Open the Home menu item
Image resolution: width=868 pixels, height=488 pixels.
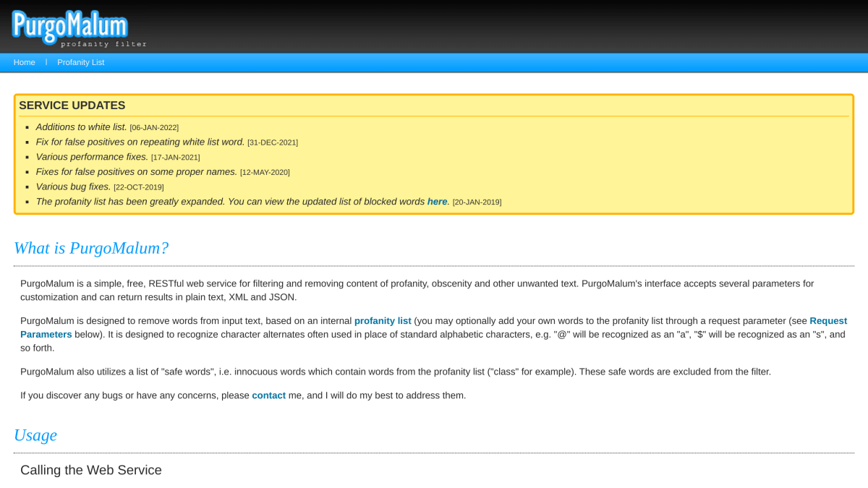pos(25,62)
